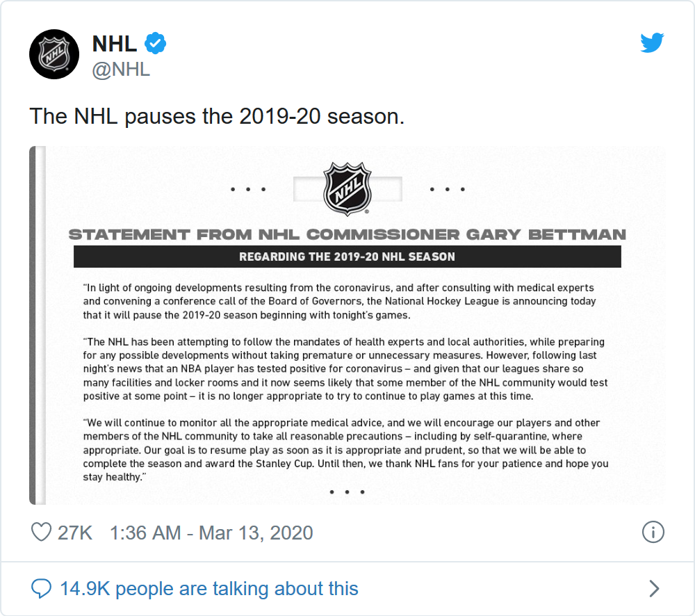The width and height of the screenshot is (695, 616).
Task: Open the image at the "In light of ongoing developments" paragraph
Action: point(339,301)
